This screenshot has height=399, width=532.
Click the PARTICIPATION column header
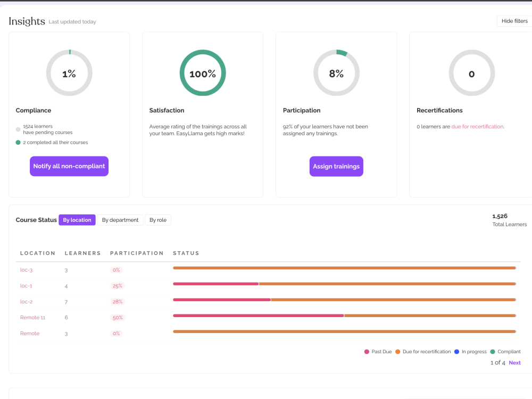coord(137,253)
